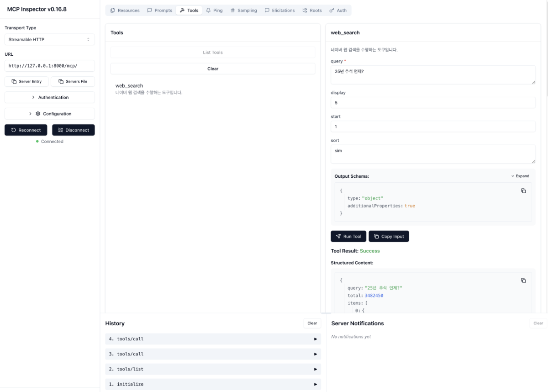Viewport: 548px width, 392px height.
Task: Copy the Structured Content result icon
Action: click(x=523, y=281)
